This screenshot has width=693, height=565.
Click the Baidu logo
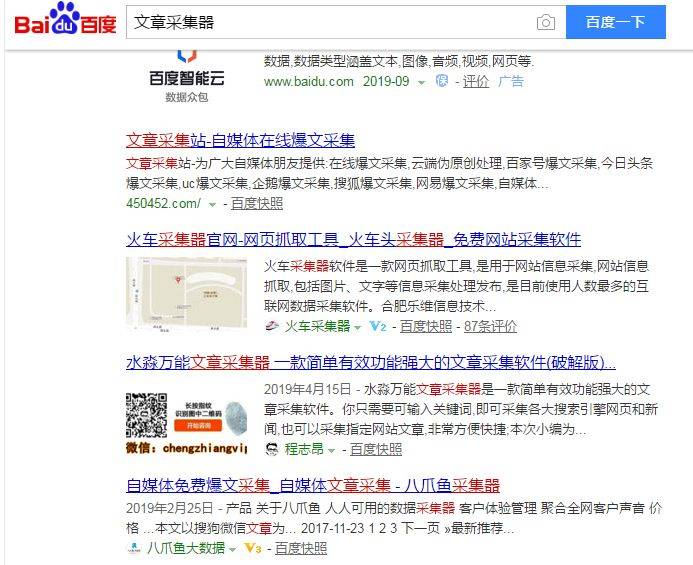point(65,20)
